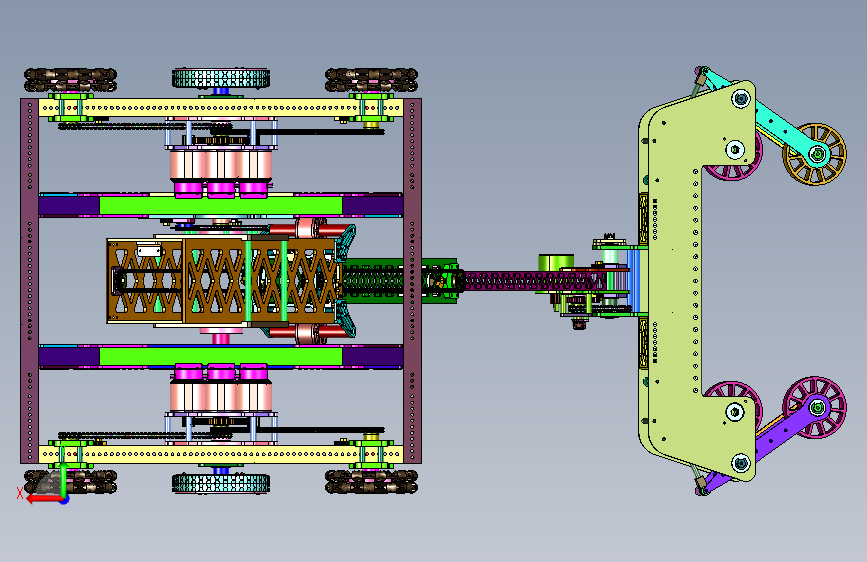
Task: Select the top center teal traction wheel
Action: pos(221,78)
